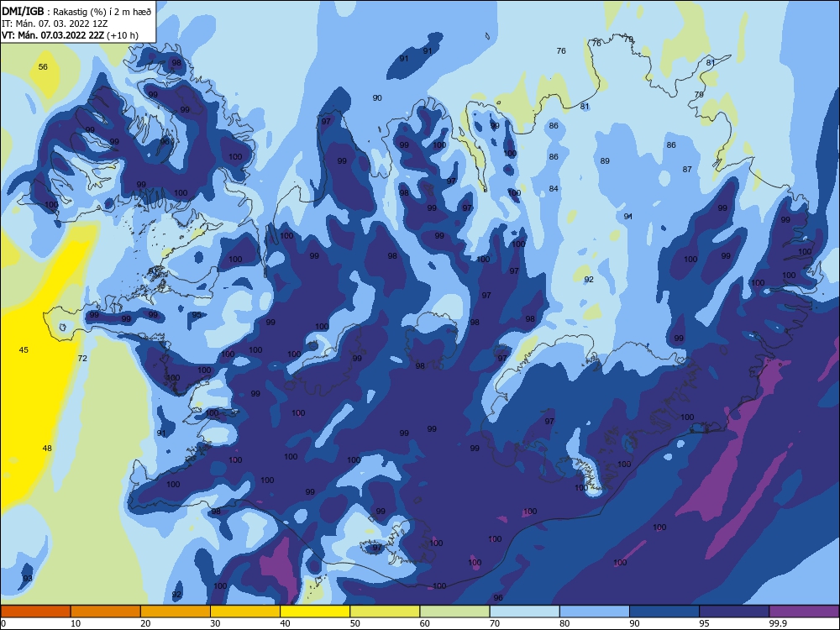
Task: Click the humidity value 87
Action: click(x=687, y=170)
